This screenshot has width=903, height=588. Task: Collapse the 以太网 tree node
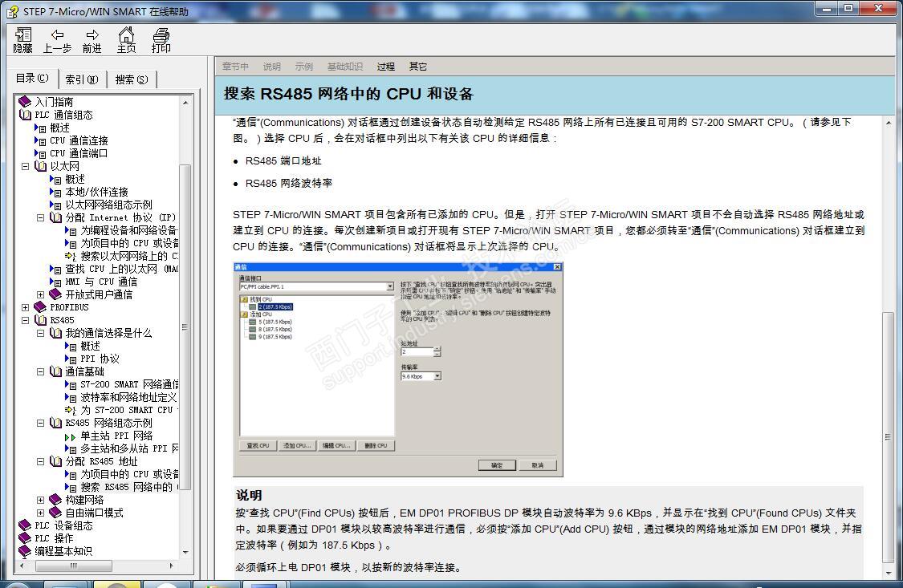(x=26, y=166)
